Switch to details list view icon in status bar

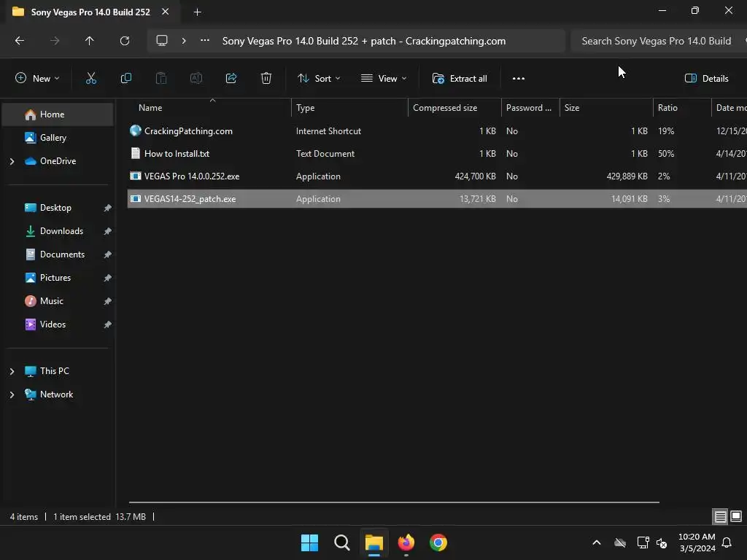[720, 516]
